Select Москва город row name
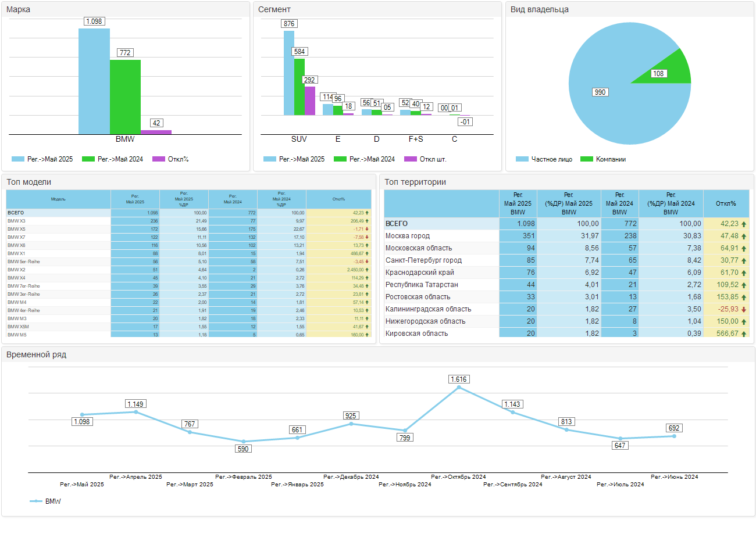 coord(408,236)
